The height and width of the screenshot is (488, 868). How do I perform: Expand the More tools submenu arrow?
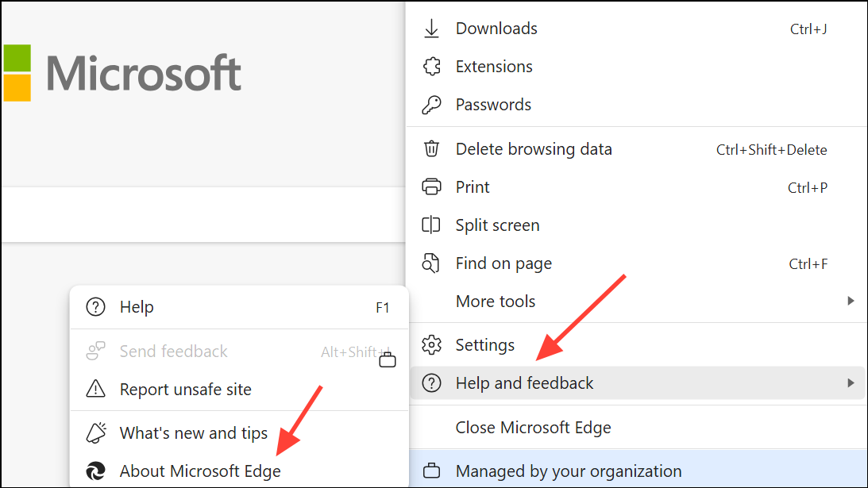pos(851,302)
